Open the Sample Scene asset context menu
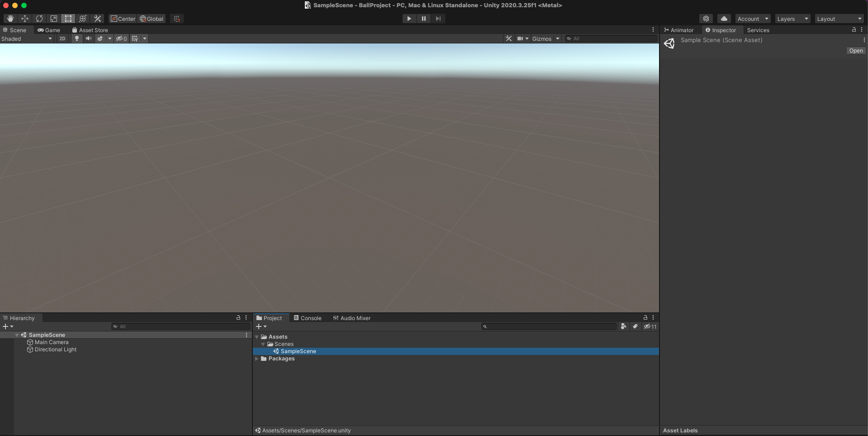The height and width of the screenshot is (436, 868). (864, 40)
